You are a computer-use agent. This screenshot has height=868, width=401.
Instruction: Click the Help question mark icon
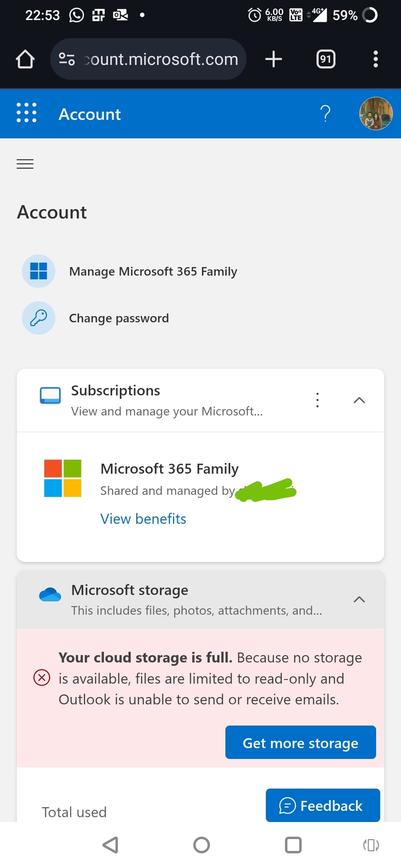click(x=325, y=114)
